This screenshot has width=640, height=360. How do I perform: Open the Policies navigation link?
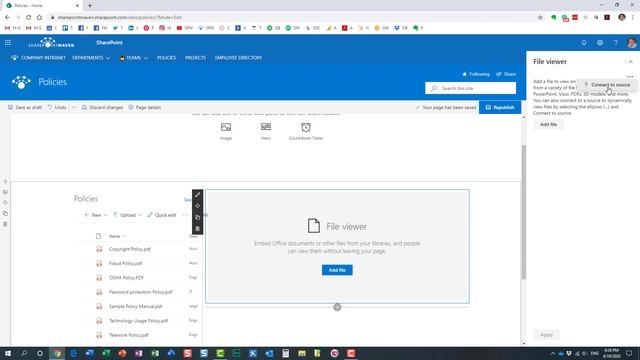(167, 58)
